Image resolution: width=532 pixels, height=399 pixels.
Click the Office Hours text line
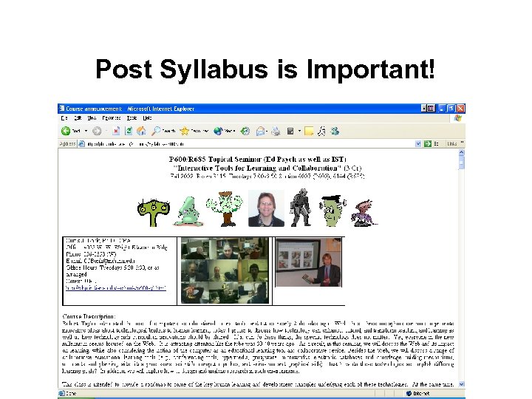112,267
